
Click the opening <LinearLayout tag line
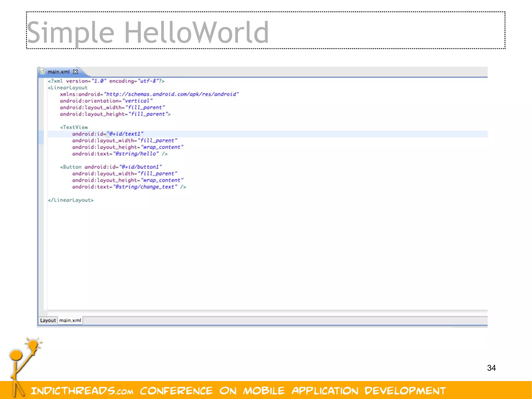pyautogui.click(x=68, y=88)
